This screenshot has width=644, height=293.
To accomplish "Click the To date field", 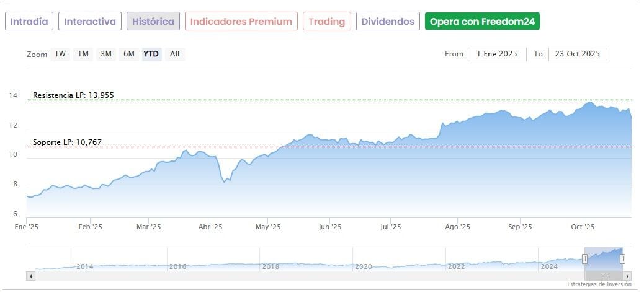I will (x=578, y=54).
